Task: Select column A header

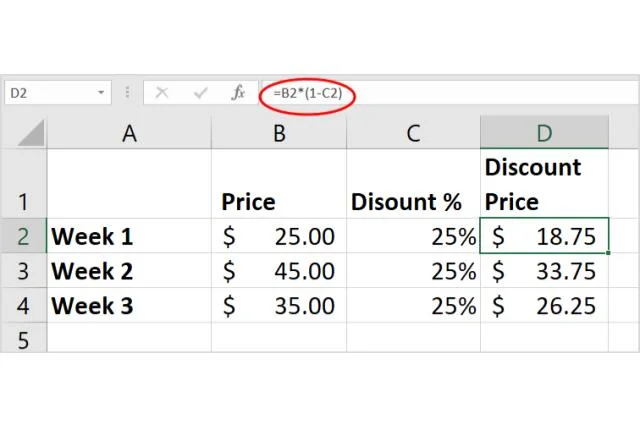Action: click(x=129, y=133)
